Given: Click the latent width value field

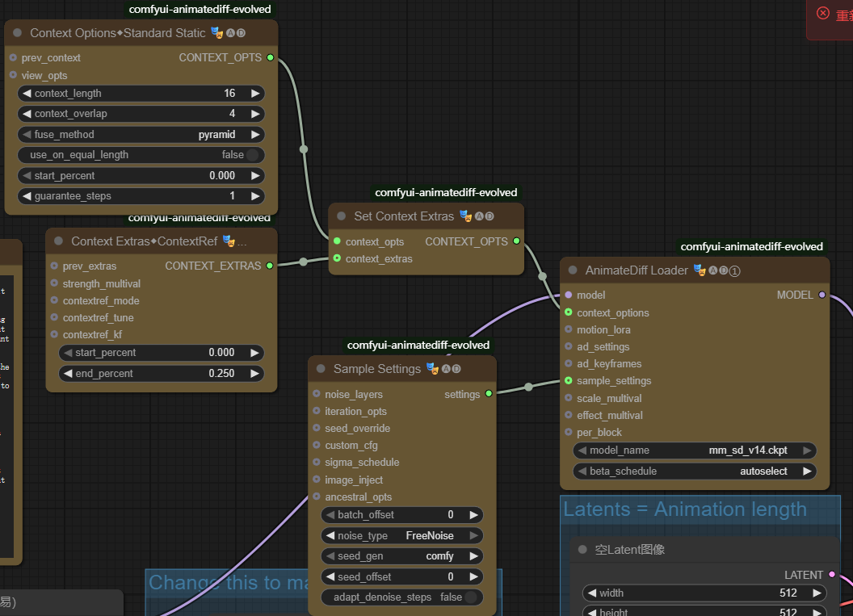Looking at the screenshot, I should [x=703, y=593].
